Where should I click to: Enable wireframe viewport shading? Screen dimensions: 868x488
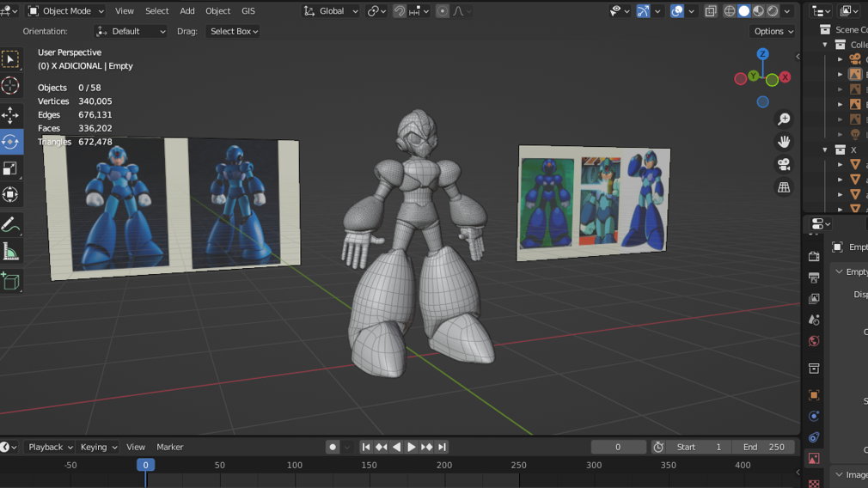(x=730, y=11)
